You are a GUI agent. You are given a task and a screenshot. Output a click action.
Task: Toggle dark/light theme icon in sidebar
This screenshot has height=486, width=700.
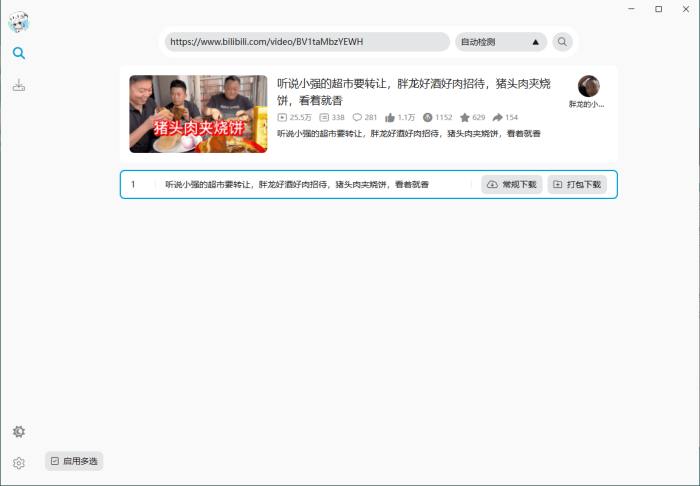tap(19, 432)
